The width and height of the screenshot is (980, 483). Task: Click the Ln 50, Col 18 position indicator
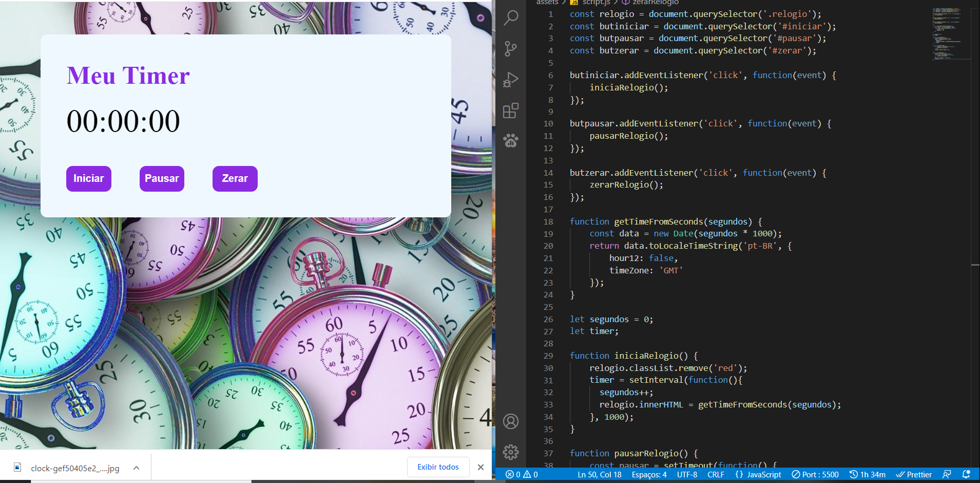tap(600, 475)
